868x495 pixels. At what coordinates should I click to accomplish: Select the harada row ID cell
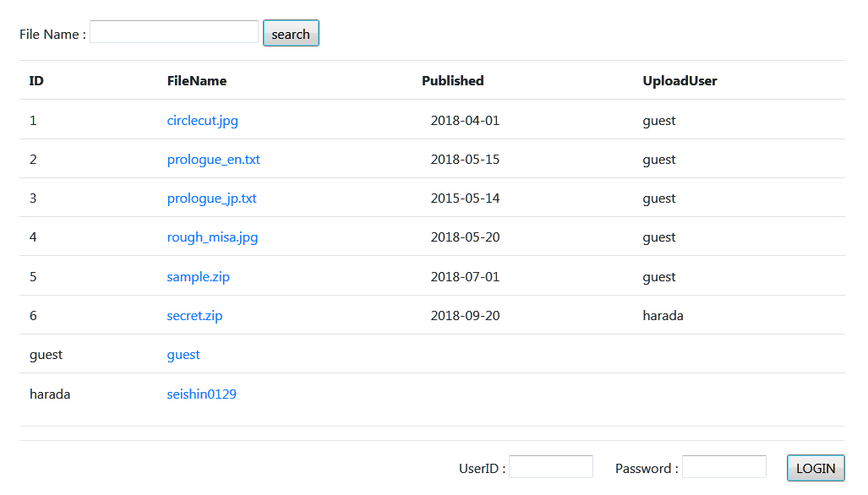click(x=50, y=394)
